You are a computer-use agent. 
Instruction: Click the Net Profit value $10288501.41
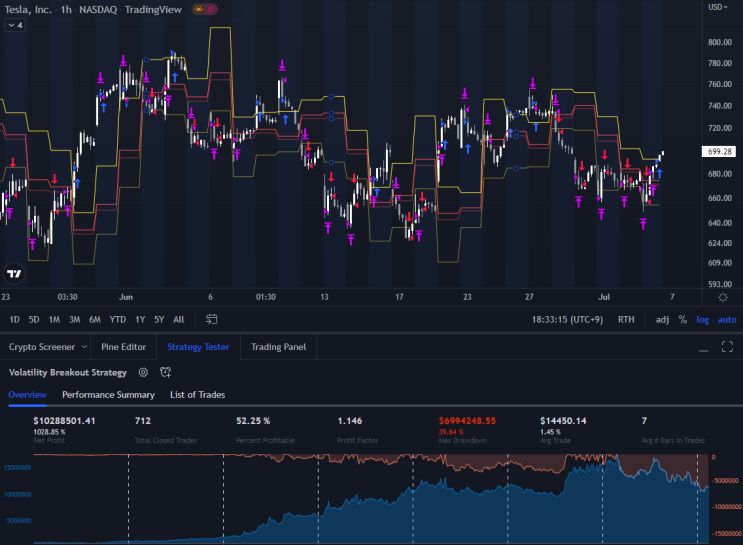coord(64,421)
